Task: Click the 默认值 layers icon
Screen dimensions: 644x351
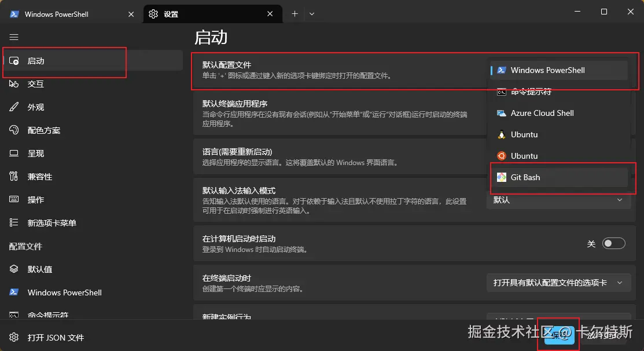Action: tap(14, 269)
